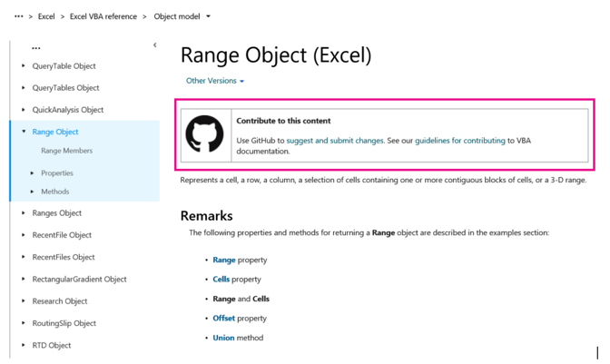Viewport: 610px width, 364px height.
Task: Follow the Offset property link
Action: 223,318
